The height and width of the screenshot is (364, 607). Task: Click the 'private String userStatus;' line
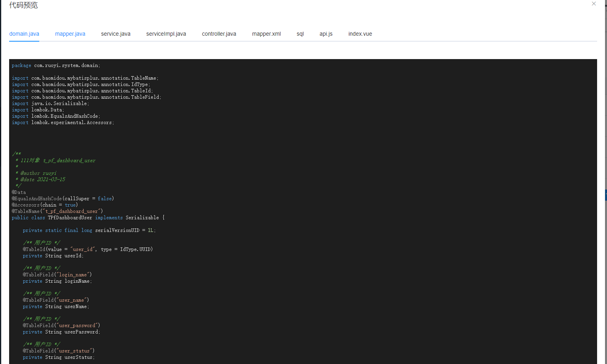coord(59,357)
